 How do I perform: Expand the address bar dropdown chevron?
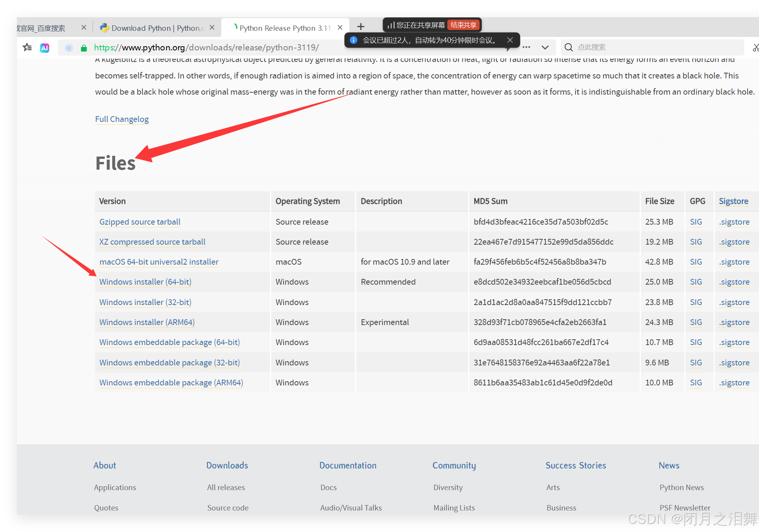tap(545, 47)
